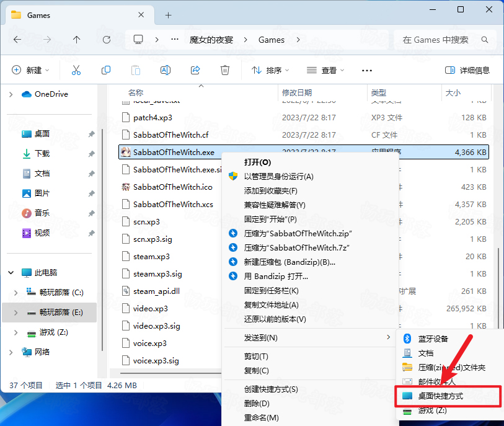Screen dimensions: 504x426
Task: Choose 添加到收藏夹(F) in context menu
Action: [x=271, y=191]
